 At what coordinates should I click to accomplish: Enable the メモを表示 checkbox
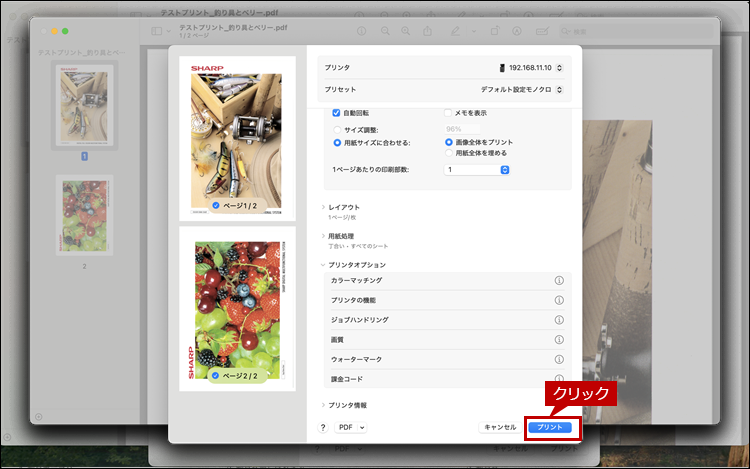(x=448, y=113)
